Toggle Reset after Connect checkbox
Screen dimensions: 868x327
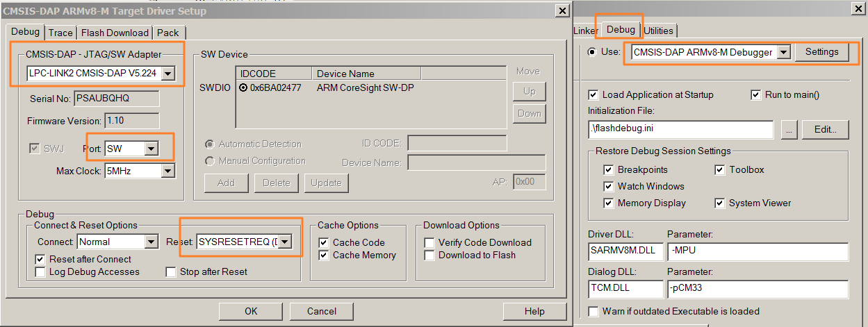(40, 259)
